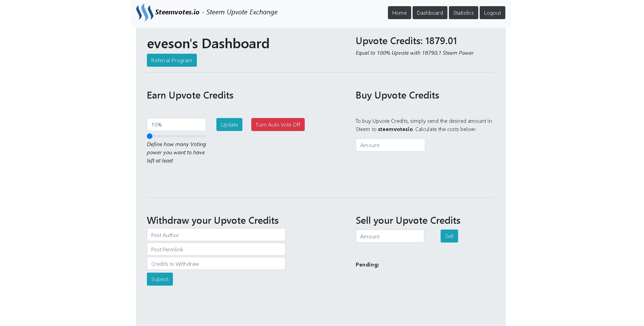Log out using the Logout button
This screenshot has width=644, height=326.
tap(492, 13)
